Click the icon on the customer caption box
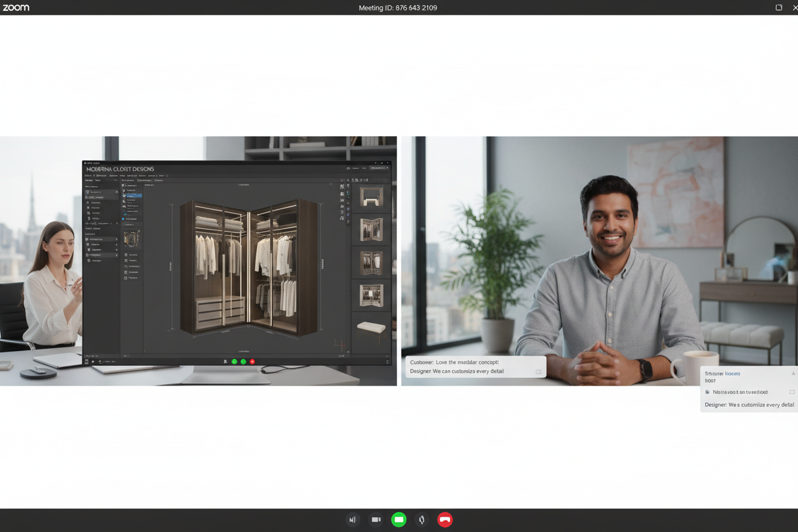Screen dimensions: 798x532 click(538, 372)
